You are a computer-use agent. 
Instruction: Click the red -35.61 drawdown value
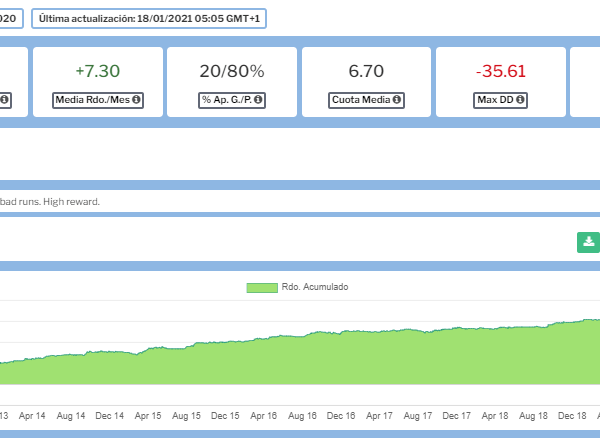tap(500, 71)
